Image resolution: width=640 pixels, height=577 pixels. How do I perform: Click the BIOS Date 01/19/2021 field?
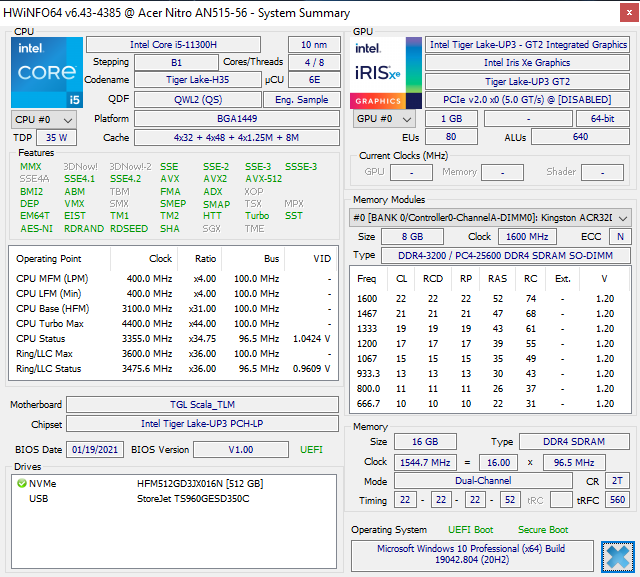click(x=95, y=450)
